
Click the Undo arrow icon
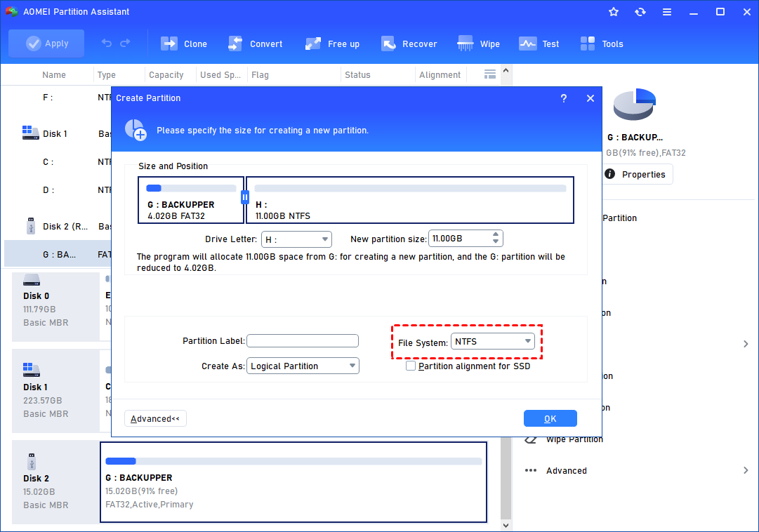107,44
